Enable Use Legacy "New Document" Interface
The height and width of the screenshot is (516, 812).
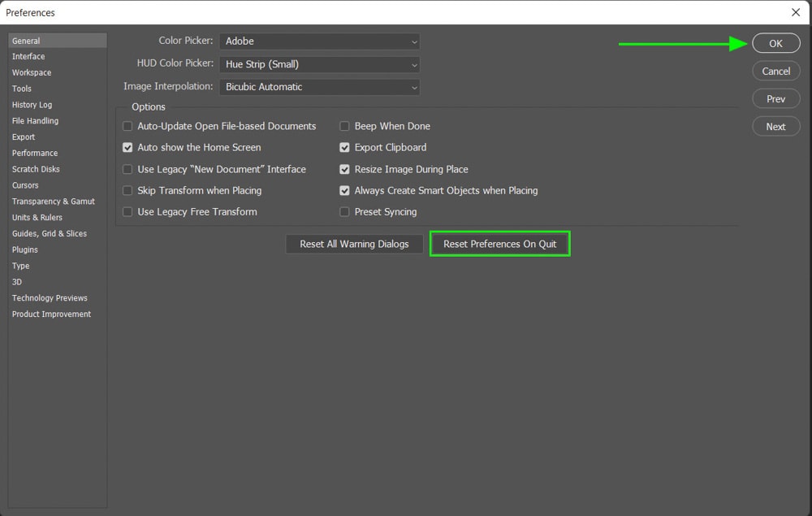(x=127, y=169)
